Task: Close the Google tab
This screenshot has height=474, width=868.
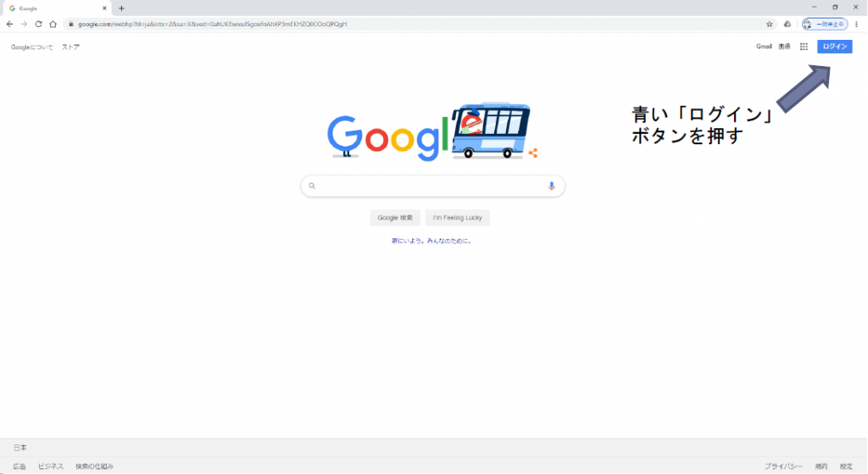Action: click(104, 8)
